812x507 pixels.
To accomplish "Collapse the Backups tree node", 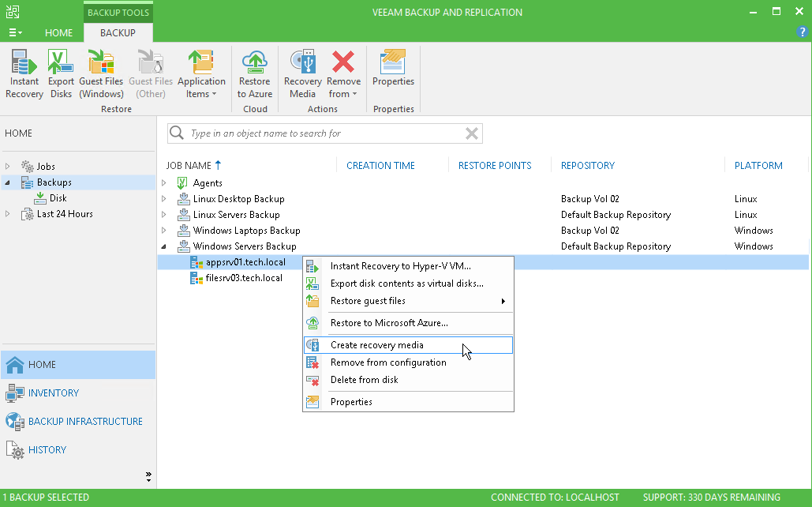I will (7, 182).
